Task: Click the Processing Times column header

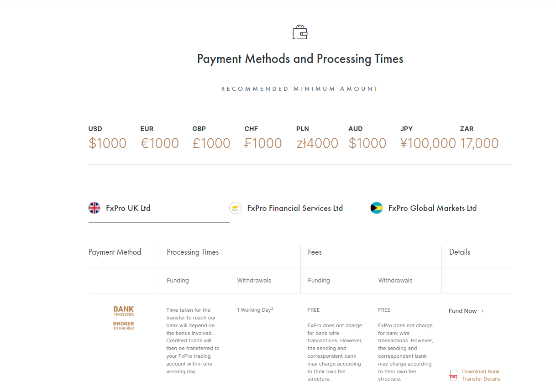Action: click(x=193, y=252)
